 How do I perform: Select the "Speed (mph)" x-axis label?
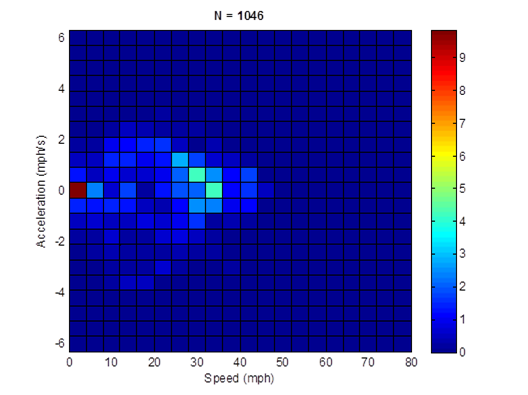pos(239,378)
